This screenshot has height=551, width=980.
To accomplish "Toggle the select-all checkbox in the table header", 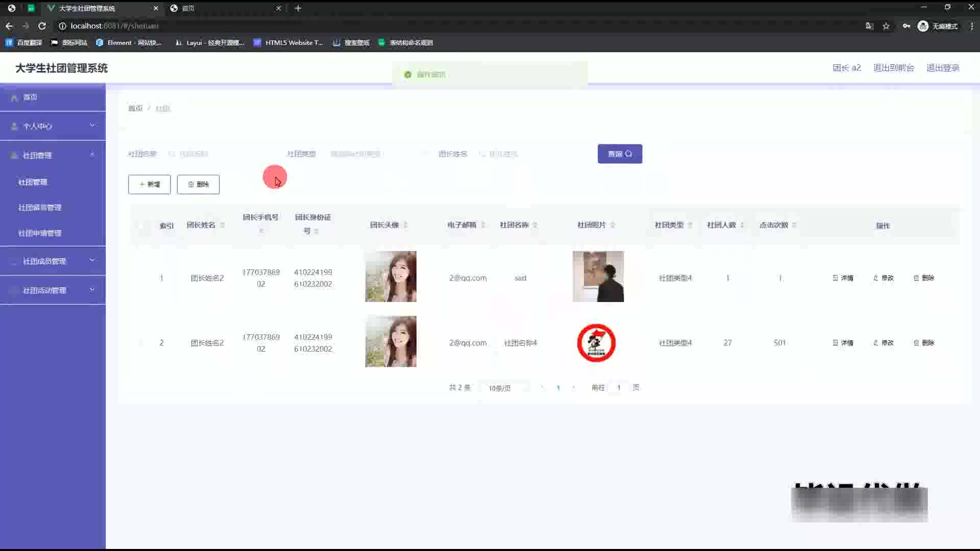I will click(141, 226).
